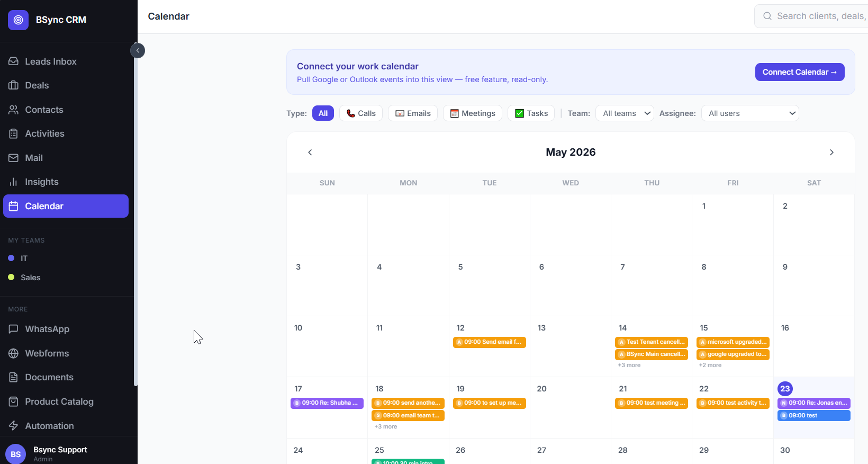The width and height of the screenshot is (868, 464).
Task: Open the Deals section
Action: [x=66, y=85]
